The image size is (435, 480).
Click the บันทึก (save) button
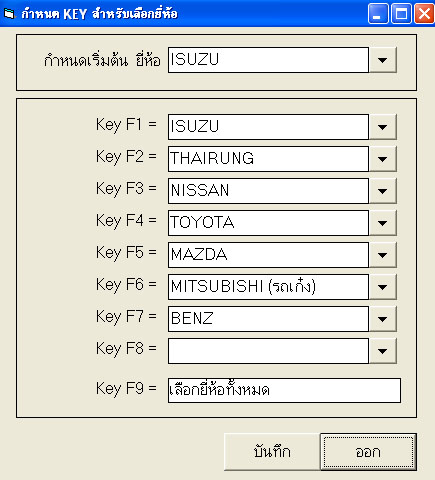(x=272, y=452)
